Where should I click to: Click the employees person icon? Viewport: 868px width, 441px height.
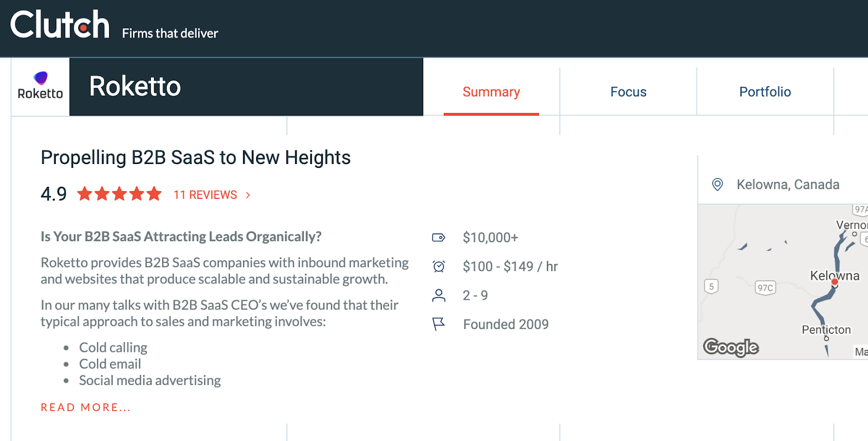(x=438, y=295)
